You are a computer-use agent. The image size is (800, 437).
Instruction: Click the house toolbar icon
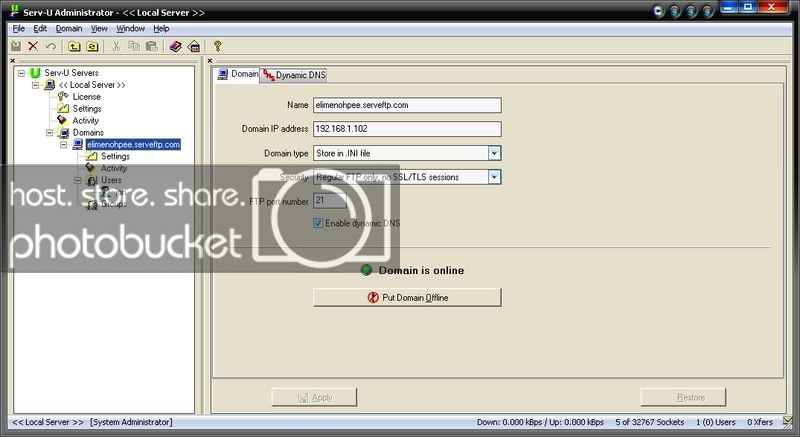pos(194,46)
